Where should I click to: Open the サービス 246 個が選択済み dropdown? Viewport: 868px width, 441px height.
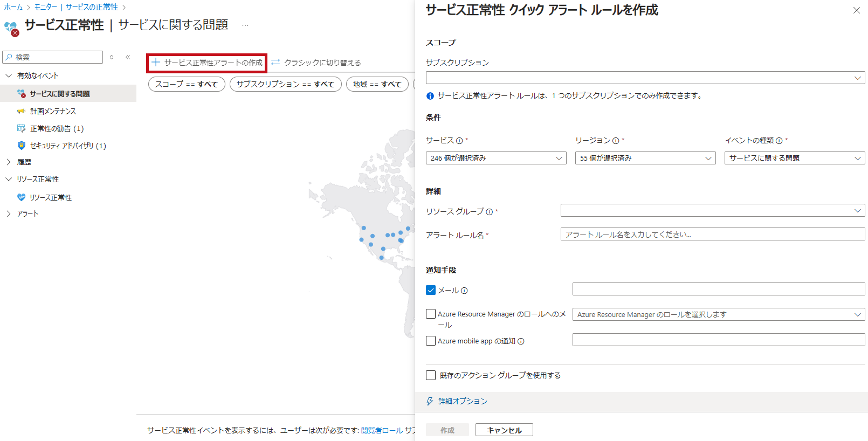pos(496,158)
